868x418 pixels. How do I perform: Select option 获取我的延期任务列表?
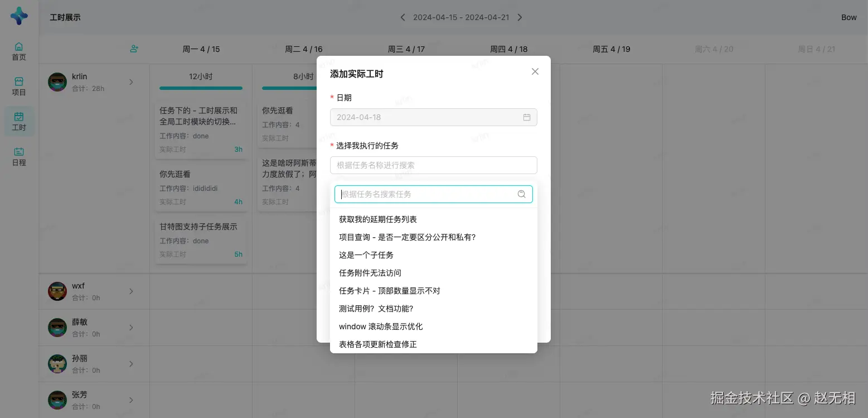click(x=434, y=219)
